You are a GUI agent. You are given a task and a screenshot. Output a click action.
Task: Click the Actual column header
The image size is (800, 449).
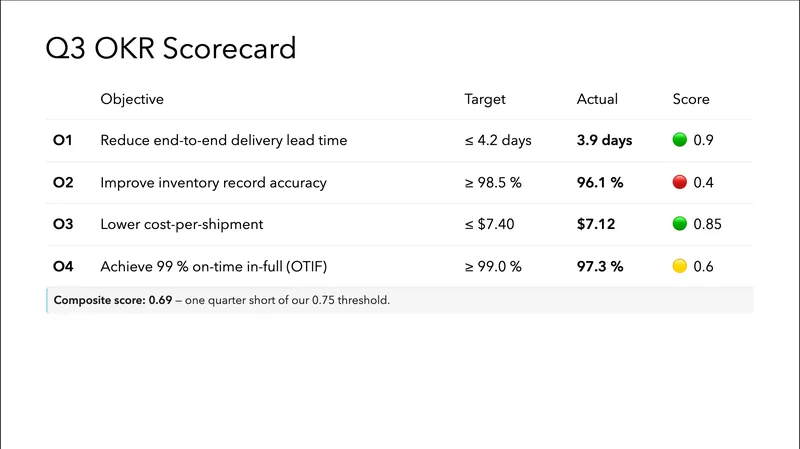pyautogui.click(x=597, y=99)
